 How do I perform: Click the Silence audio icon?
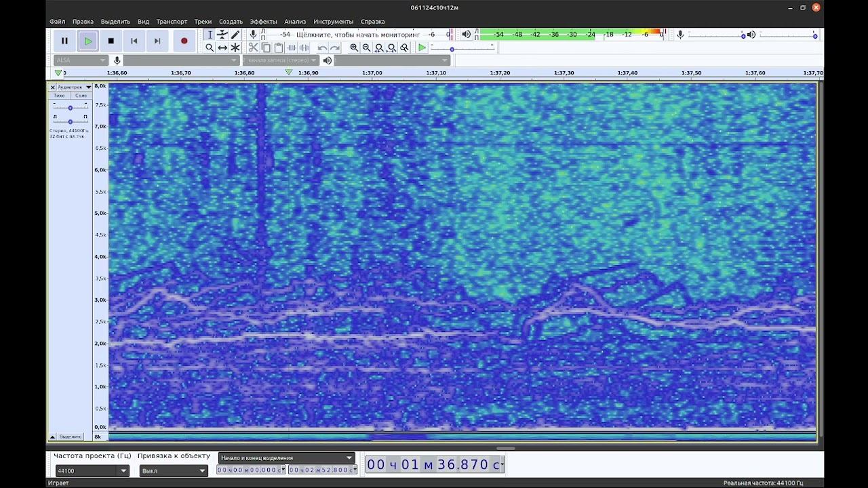(304, 47)
